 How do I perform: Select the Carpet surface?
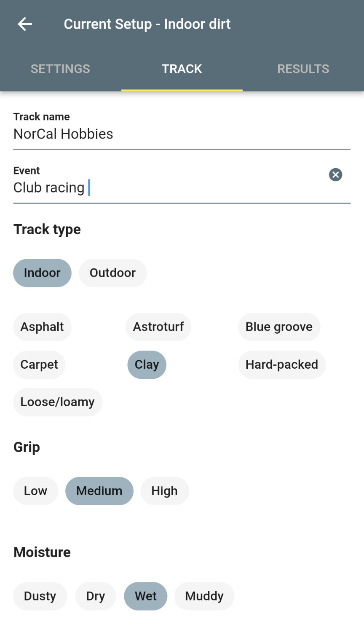click(x=39, y=364)
